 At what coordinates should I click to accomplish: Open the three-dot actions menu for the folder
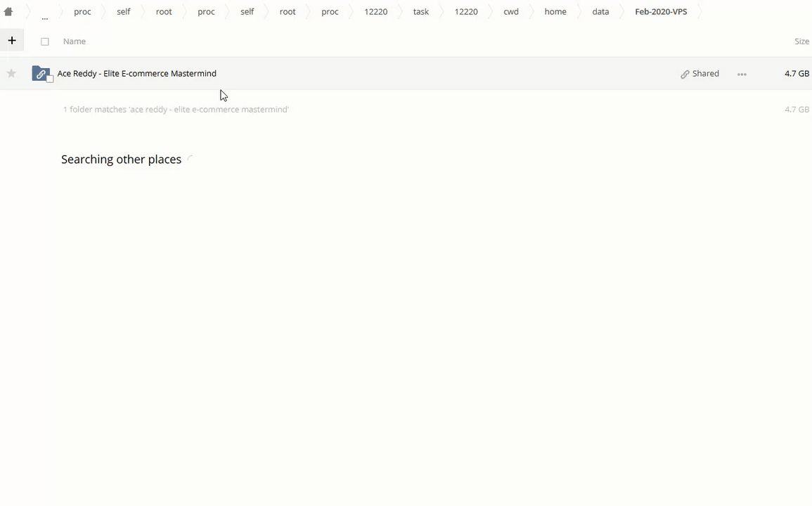point(742,74)
